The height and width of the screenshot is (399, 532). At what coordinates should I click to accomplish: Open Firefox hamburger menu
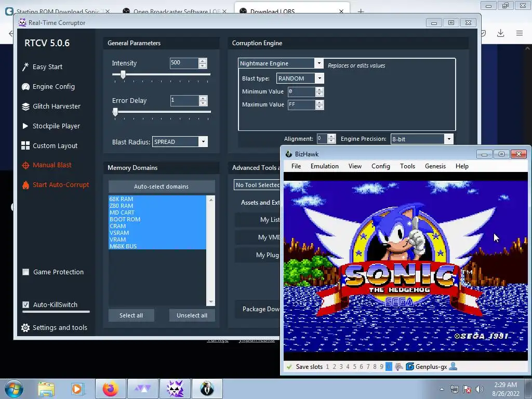(520, 33)
